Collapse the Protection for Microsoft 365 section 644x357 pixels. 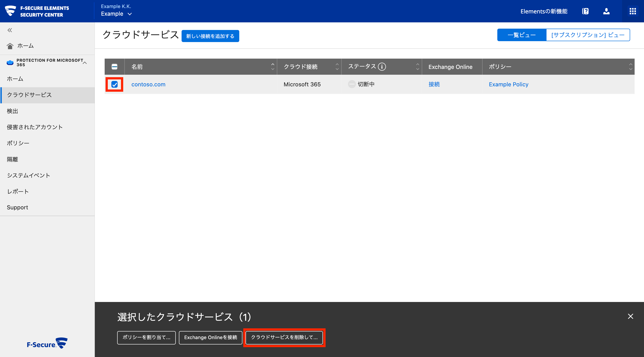[x=85, y=63]
